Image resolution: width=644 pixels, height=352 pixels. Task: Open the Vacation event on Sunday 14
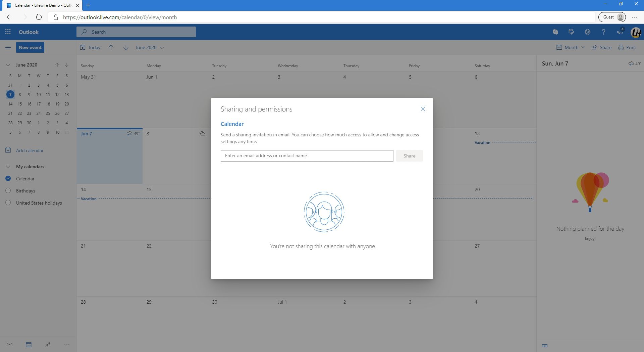[89, 199]
